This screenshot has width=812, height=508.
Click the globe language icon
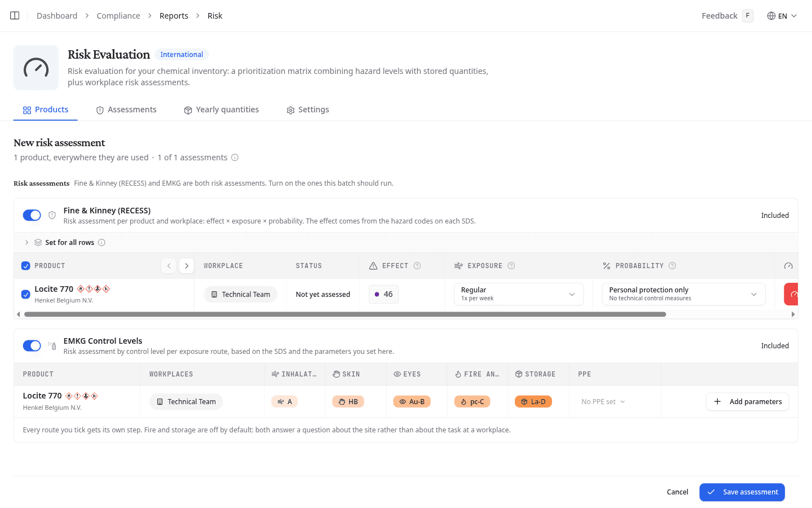pos(771,16)
